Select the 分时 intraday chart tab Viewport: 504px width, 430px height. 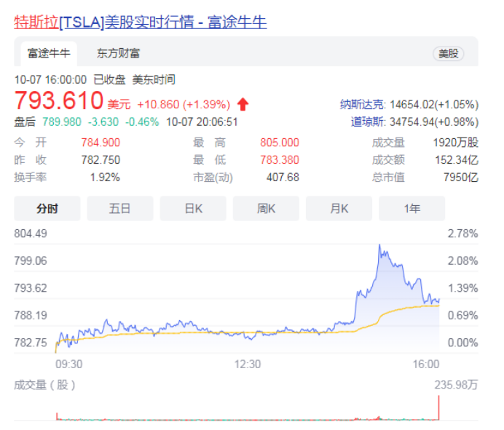(47, 209)
